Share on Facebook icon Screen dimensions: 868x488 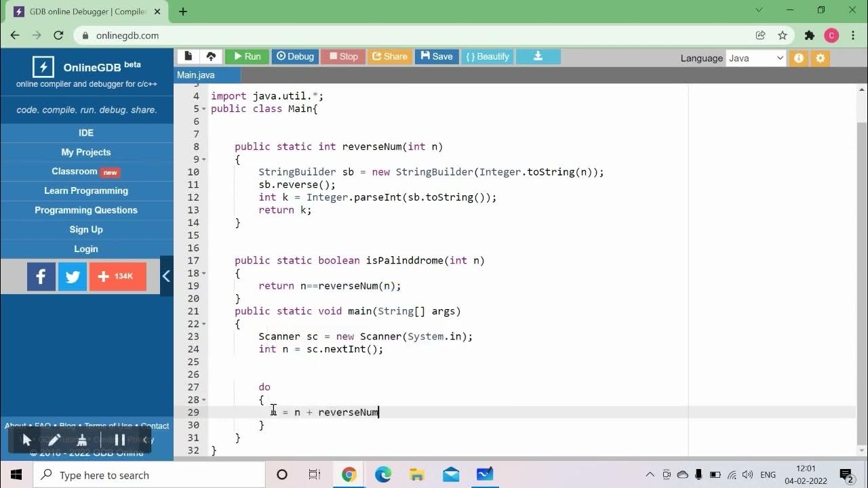point(41,277)
